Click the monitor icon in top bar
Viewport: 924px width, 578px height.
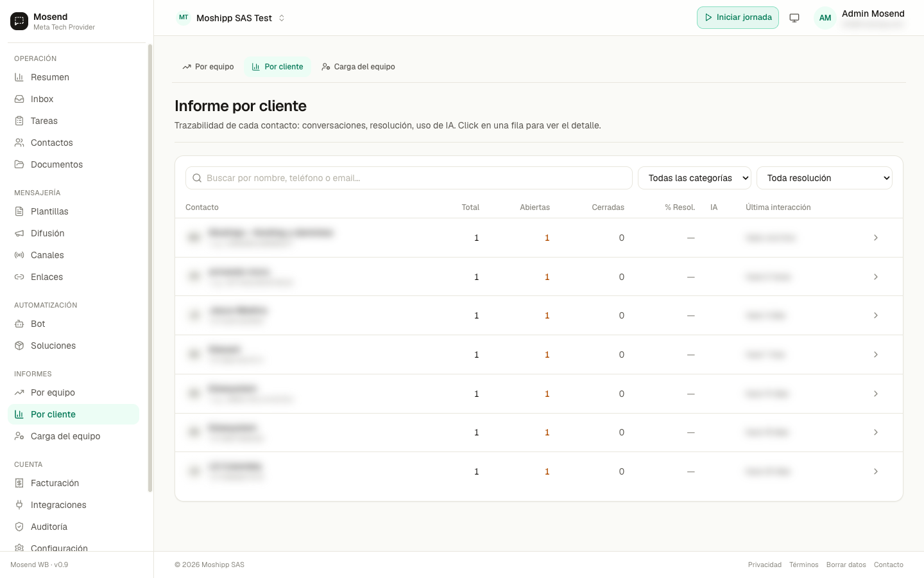coord(794,18)
